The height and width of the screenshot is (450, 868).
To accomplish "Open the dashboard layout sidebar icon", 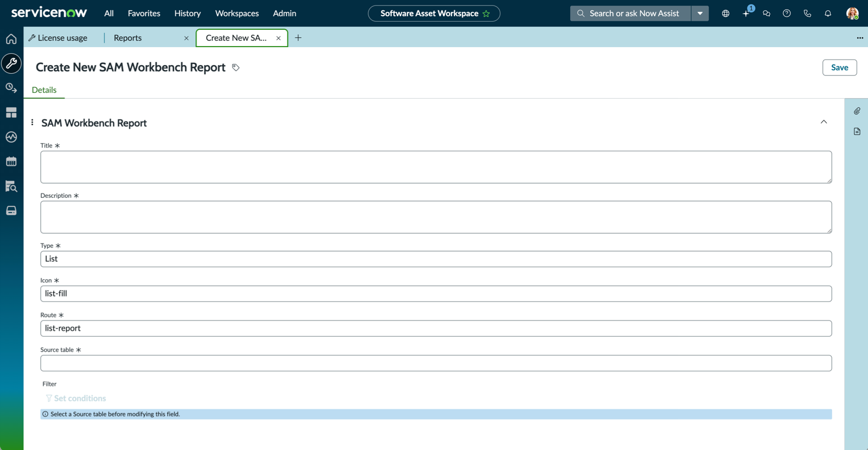I will pyautogui.click(x=11, y=113).
